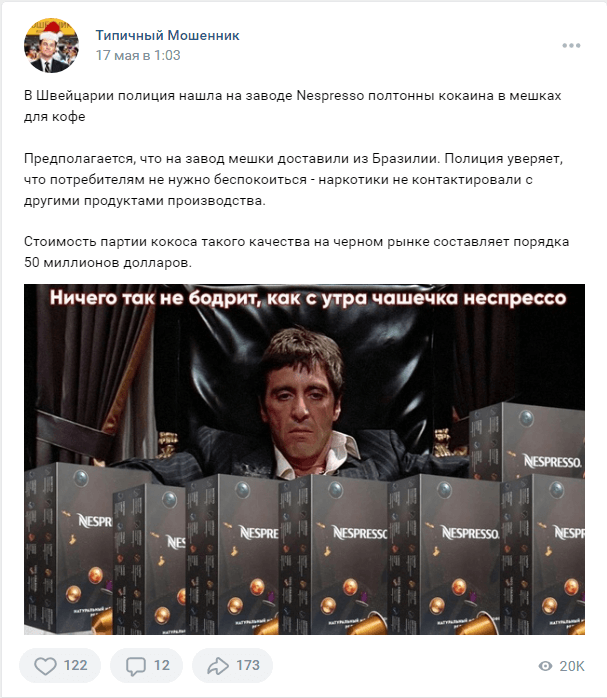This screenshot has width=607, height=698.
Task: Click the paragraph starting with Стоимость партии
Action: (x=296, y=252)
